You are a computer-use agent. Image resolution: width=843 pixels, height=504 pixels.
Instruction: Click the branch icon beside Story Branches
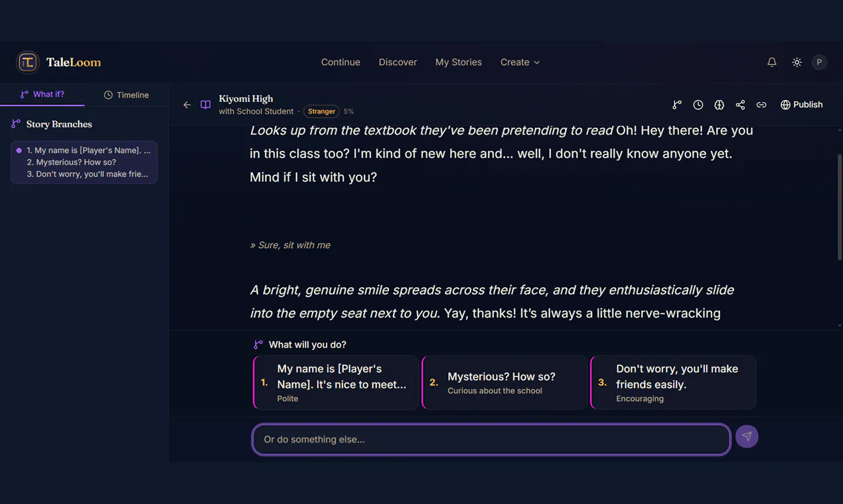pyautogui.click(x=16, y=124)
